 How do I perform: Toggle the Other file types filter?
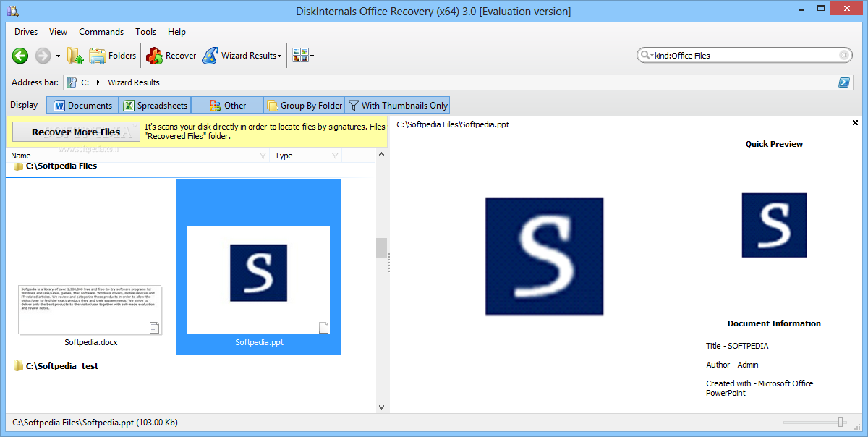[x=227, y=106]
